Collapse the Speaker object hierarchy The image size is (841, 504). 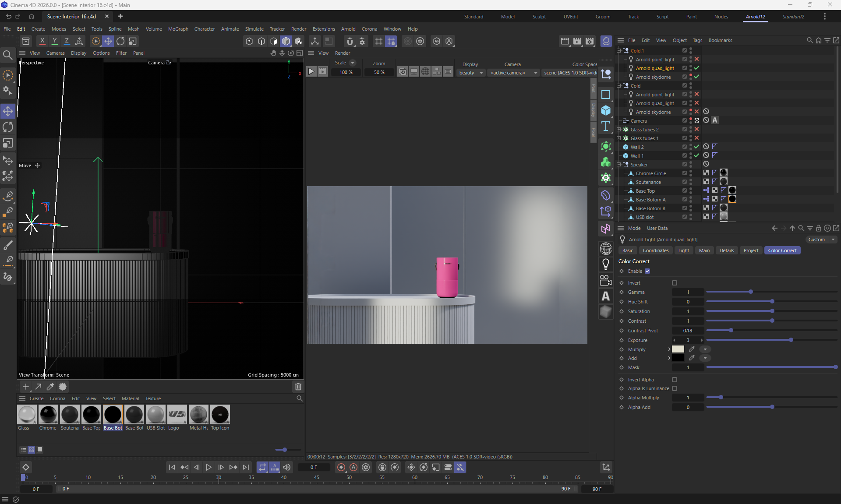point(619,165)
